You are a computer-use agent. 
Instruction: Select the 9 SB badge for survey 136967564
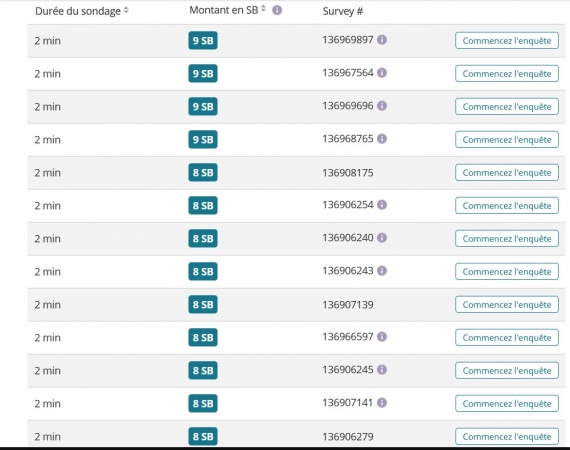203,73
